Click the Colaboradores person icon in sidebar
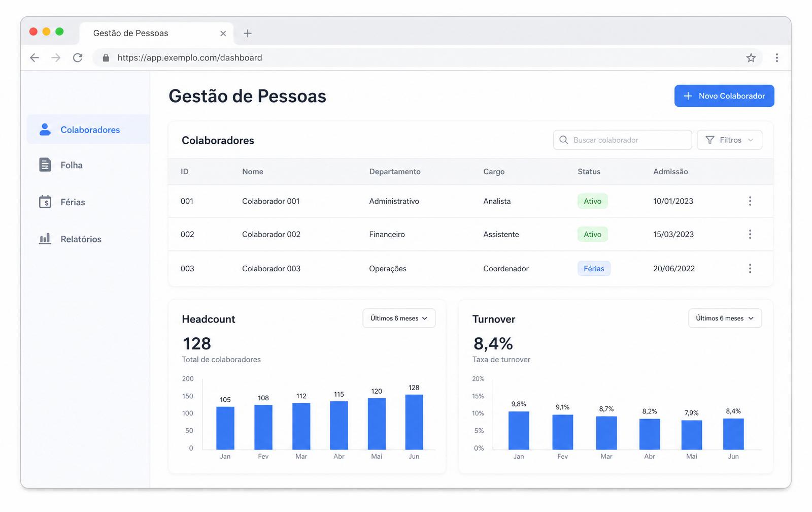The height and width of the screenshot is (512, 812). coord(45,130)
